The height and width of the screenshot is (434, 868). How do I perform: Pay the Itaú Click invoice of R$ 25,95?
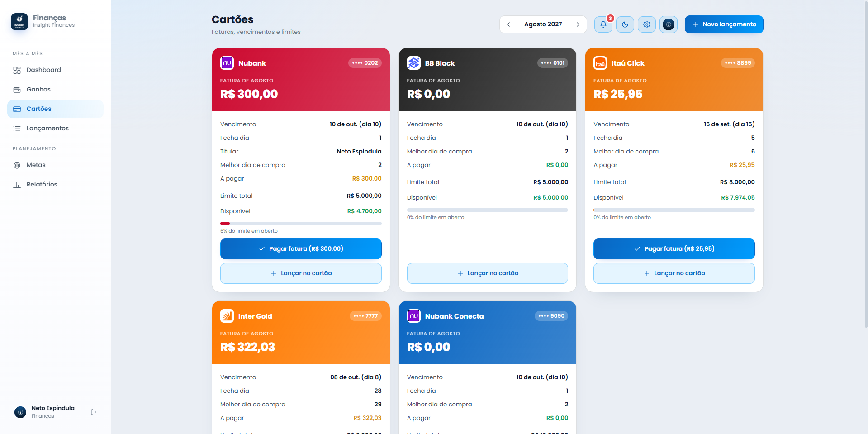tap(674, 249)
